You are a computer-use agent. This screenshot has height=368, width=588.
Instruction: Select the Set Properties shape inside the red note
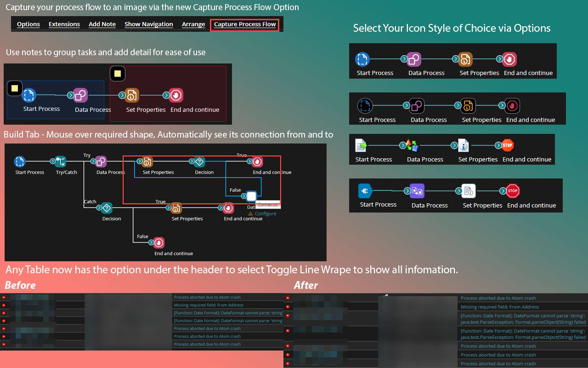click(x=132, y=95)
